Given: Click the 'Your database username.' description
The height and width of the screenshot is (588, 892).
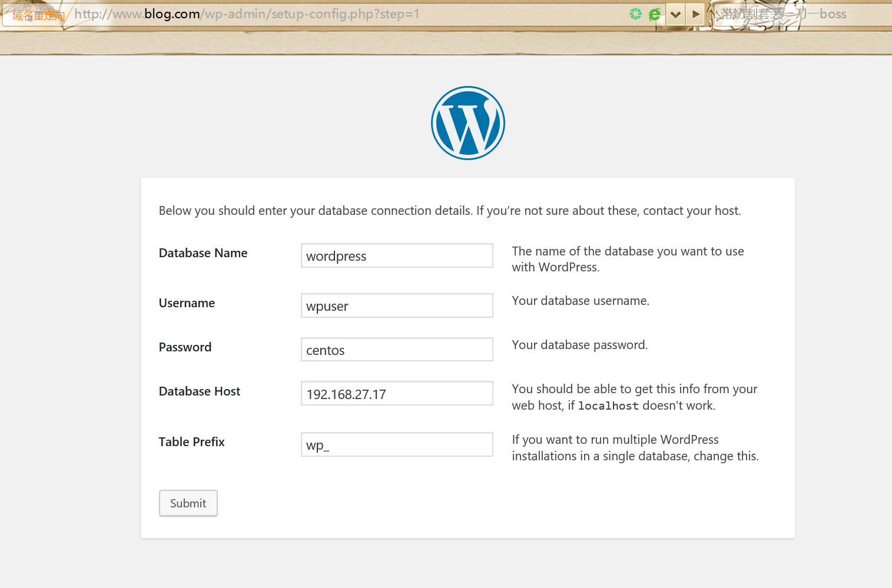Looking at the screenshot, I should click(581, 301).
